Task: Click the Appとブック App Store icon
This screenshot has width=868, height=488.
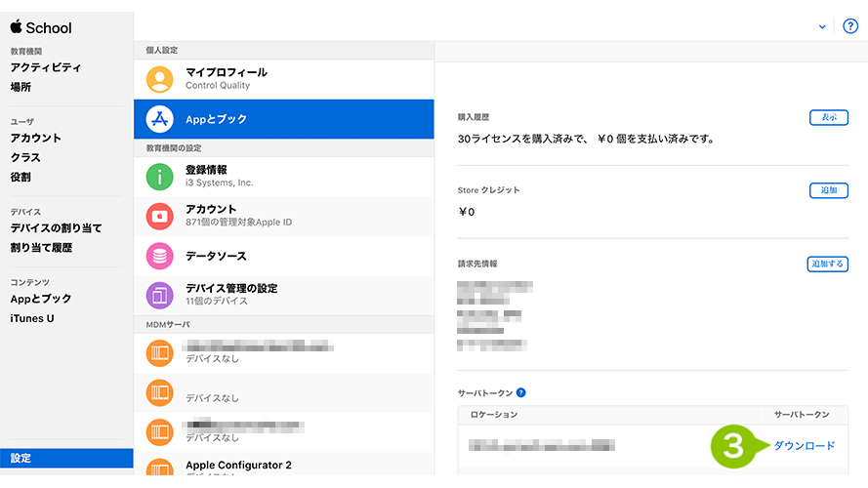Action: 159,119
